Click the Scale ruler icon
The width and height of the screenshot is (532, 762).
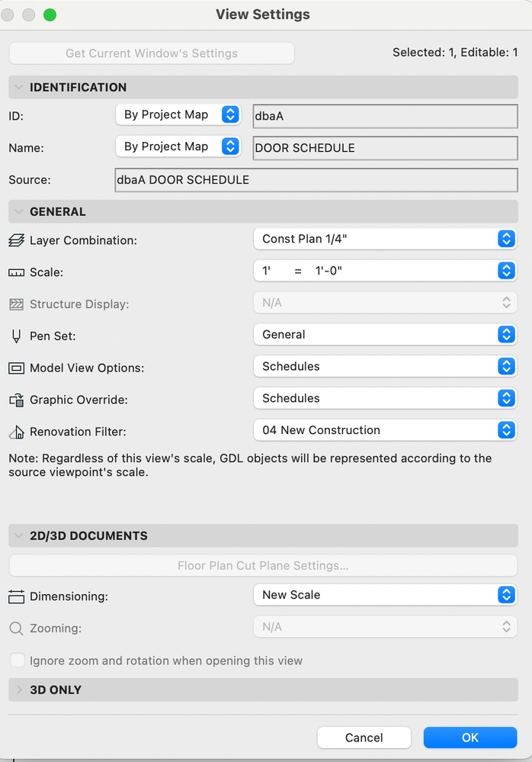click(x=17, y=272)
